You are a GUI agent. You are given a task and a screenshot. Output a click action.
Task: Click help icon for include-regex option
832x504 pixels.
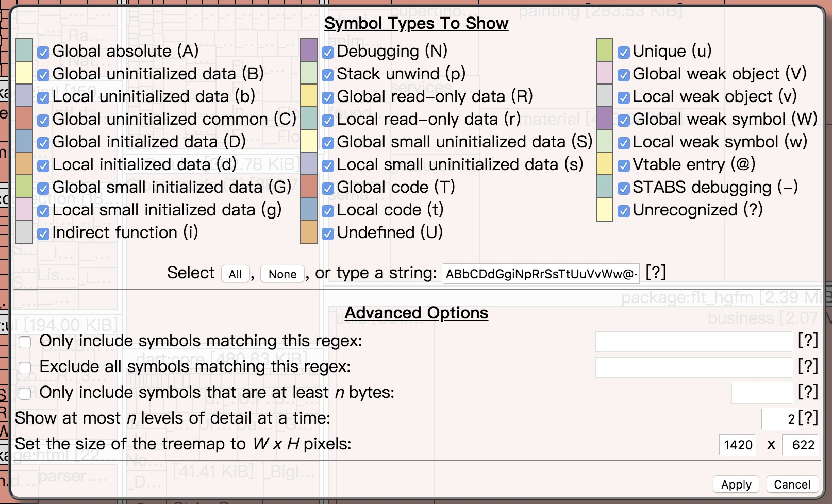coord(808,341)
